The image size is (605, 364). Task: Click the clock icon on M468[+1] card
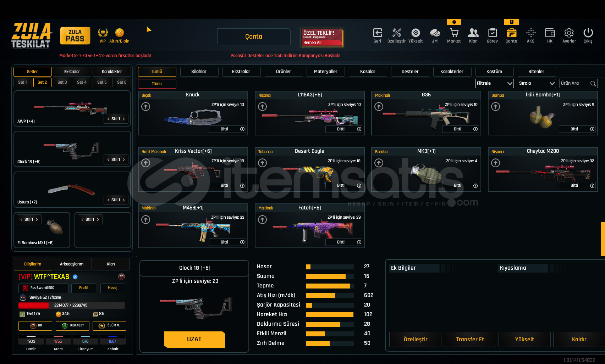pyautogui.click(x=242, y=242)
